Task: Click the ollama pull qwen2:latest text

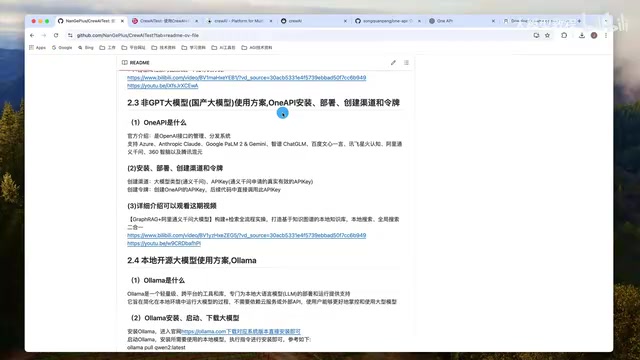Action: pyautogui.click(x=156, y=347)
